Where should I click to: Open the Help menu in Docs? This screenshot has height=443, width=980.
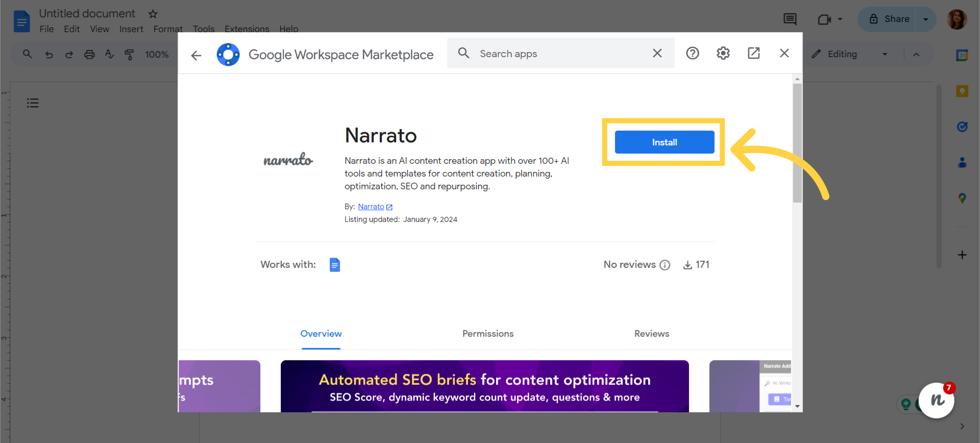(x=289, y=29)
